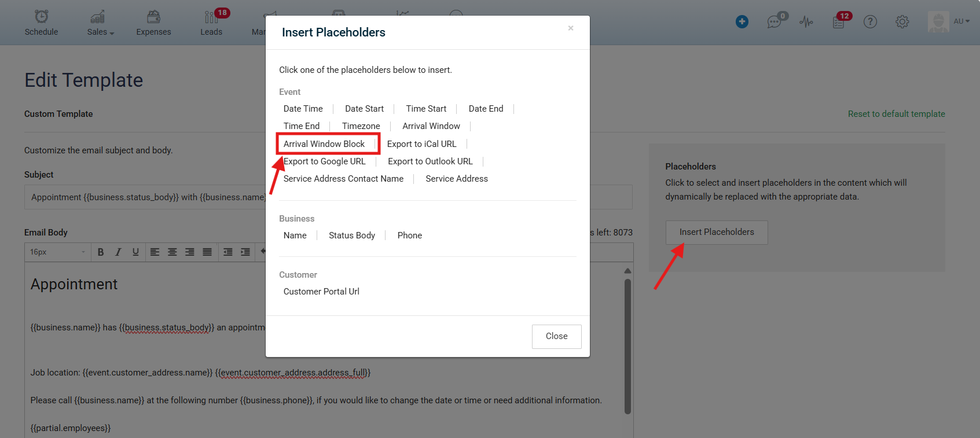Click the Close button in dialog
Screen dimensions: 980x438
(557, 336)
